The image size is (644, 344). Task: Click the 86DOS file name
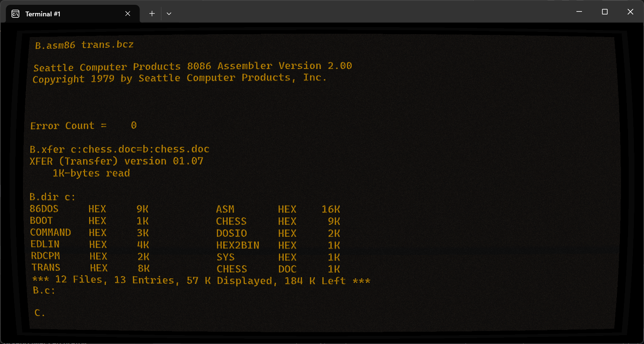pos(44,209)
